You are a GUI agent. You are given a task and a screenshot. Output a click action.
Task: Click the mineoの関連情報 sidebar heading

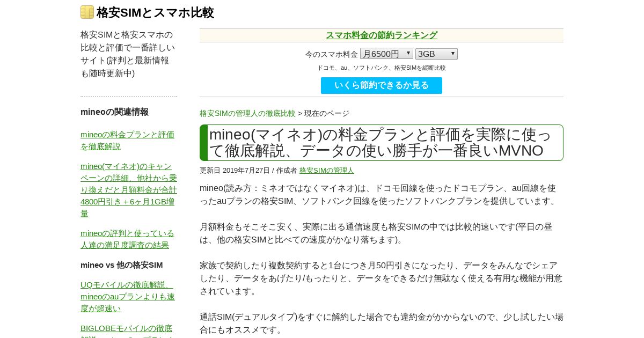pos(114,112)
